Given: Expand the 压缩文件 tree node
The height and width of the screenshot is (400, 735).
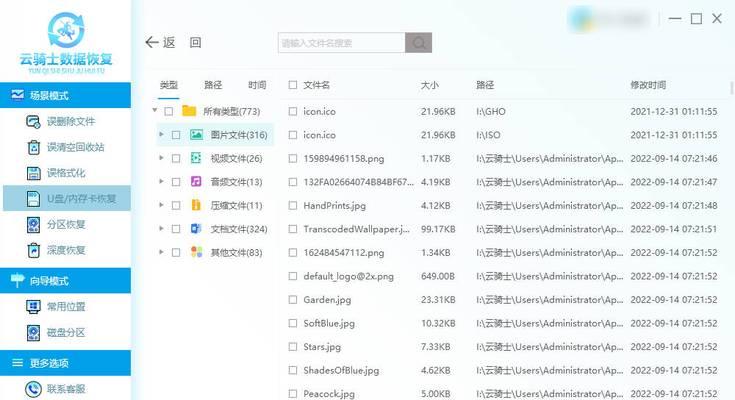Looking at the screenshot, I should click(x=161, y=205).
